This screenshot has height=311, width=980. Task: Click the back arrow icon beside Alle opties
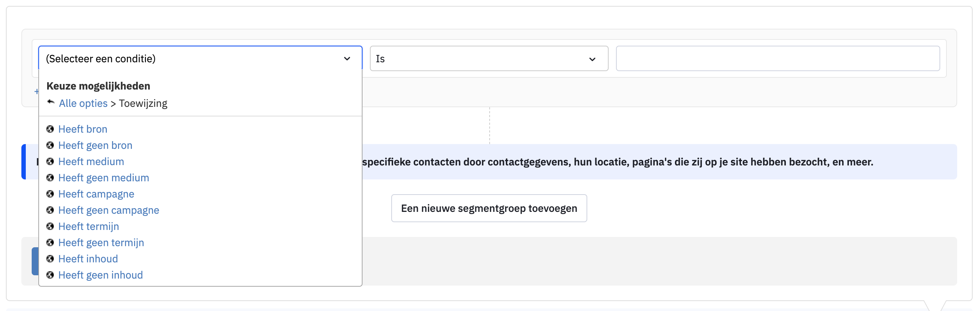pos(50,102)
